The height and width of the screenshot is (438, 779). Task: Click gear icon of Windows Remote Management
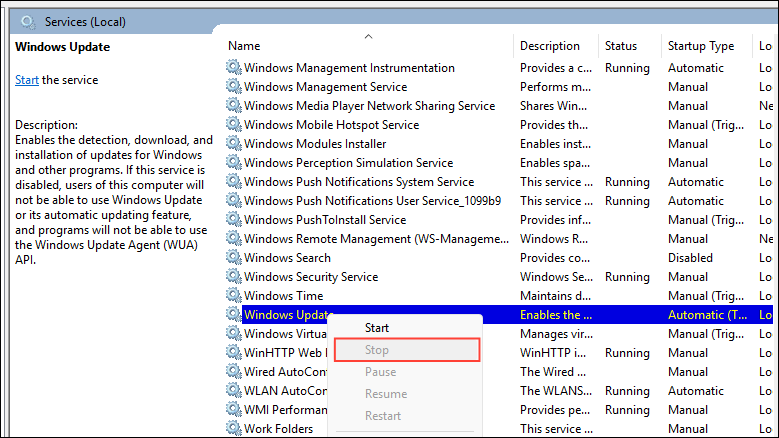tap(234, 238)
